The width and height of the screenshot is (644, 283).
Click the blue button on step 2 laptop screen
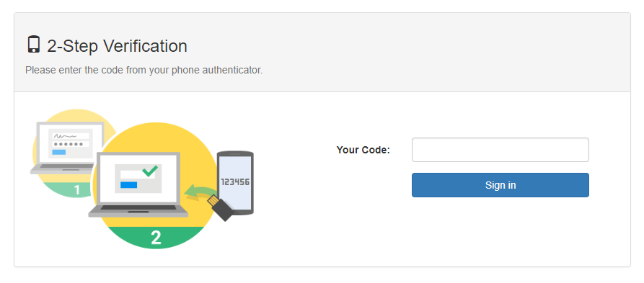coord(128,185)
